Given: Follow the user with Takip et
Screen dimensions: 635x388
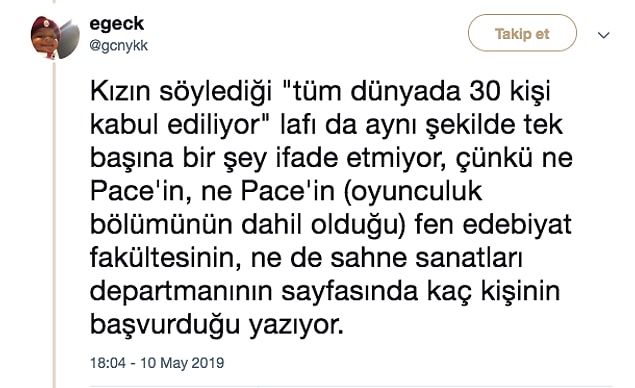Looking at the screenshot, I should (x=522, y=33).
